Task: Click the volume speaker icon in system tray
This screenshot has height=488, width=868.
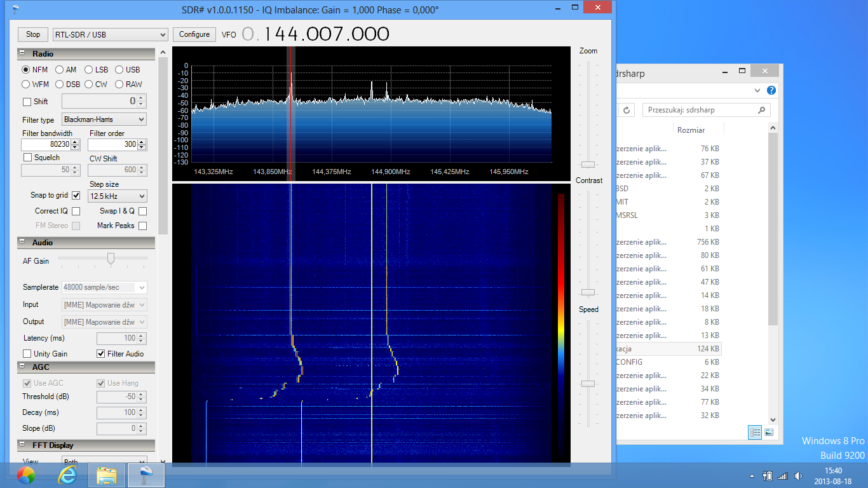Action: [x=797, y=476]
